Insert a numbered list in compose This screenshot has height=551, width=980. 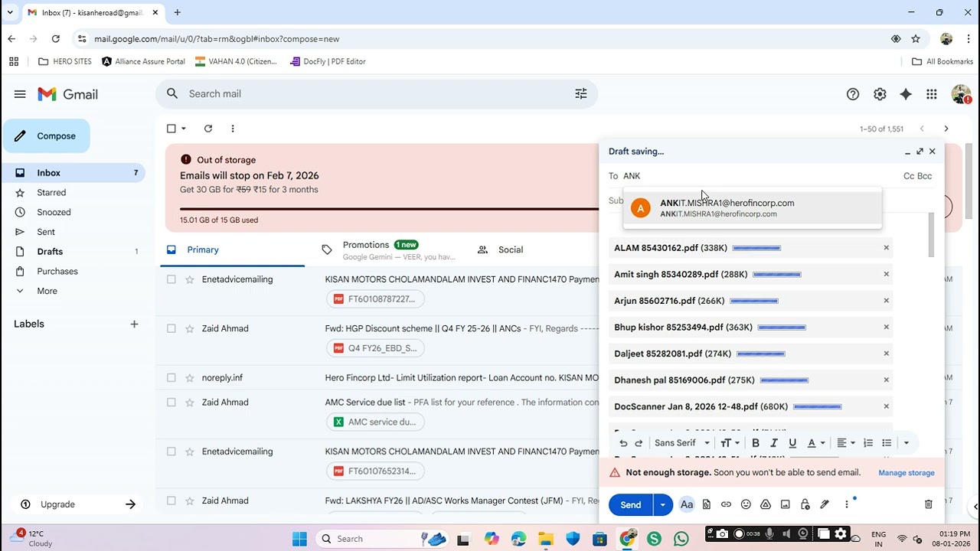[x=868, y=443]
